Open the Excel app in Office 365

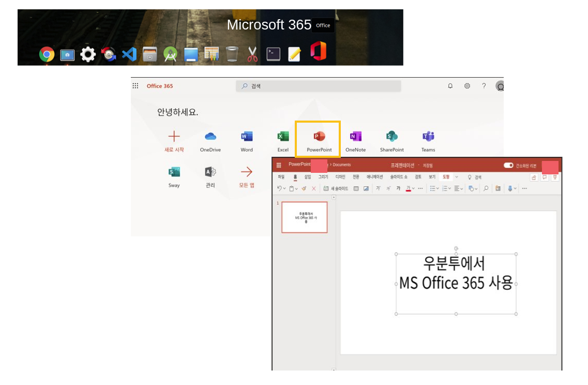(283, 141)
